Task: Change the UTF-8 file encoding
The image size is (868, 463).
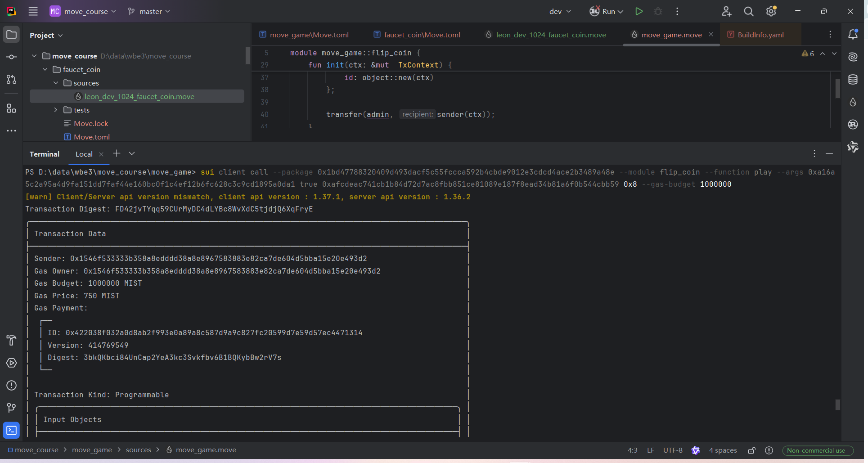Action: [x=673, y=450]
